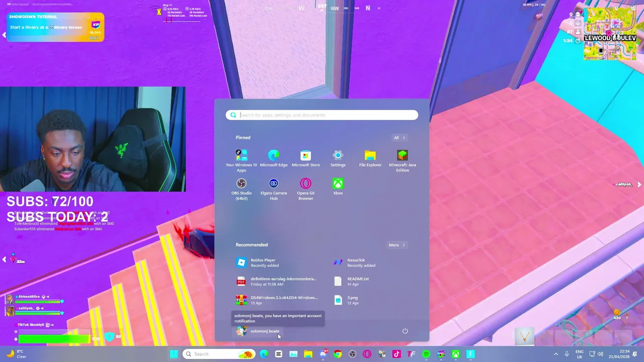Open Elgato Camera Hub pinned app

(x=274, y=189)
